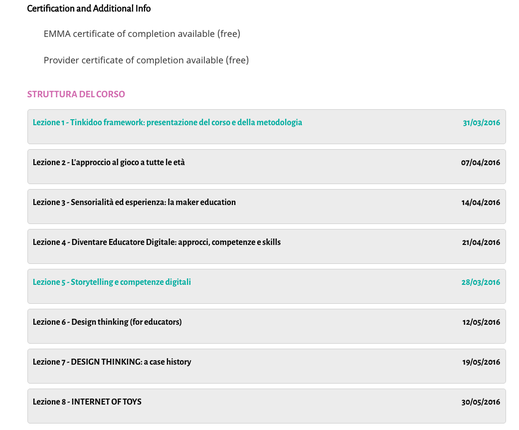The width and height of the screenshot is (519, 430).
Task: Expand Lezione 6 Design thinking for educators
Action: [266, 326]
